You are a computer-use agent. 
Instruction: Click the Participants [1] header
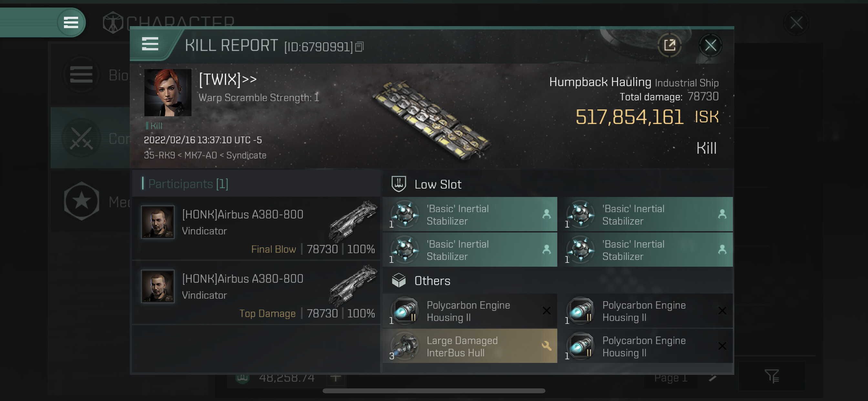(x=188, y=184)
